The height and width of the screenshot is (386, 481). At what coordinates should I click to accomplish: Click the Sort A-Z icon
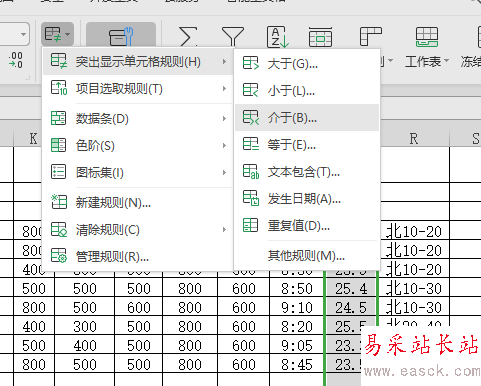277,37
